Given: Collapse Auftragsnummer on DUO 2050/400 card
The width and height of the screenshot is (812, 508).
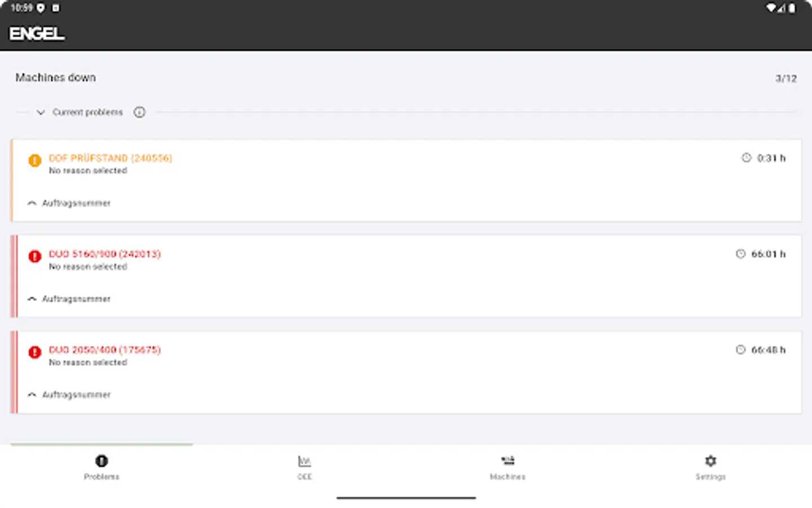Looking at the screenshot, I should (32, 395).
